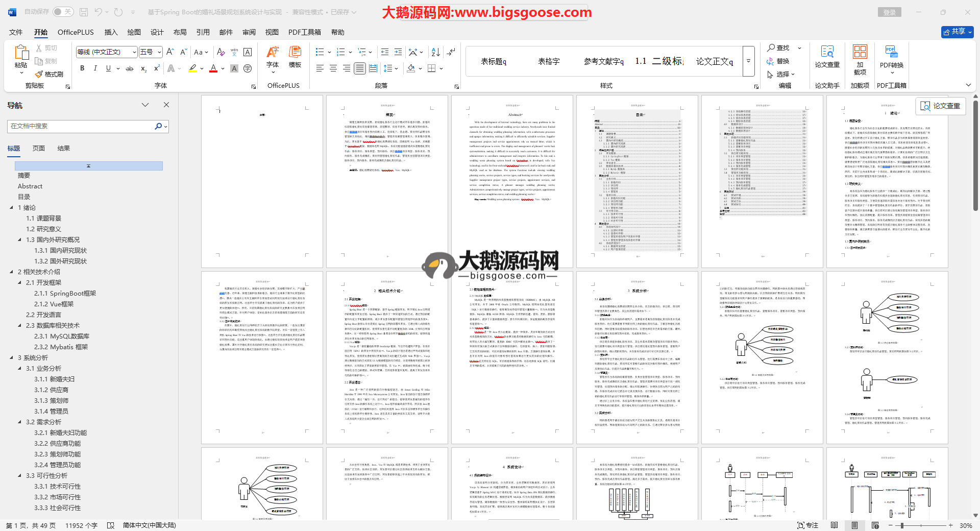The width and height of the screenshot is (980, 531).
Task: Center align the paragraph
Action: pyautogui.click(x=333, y=68)
